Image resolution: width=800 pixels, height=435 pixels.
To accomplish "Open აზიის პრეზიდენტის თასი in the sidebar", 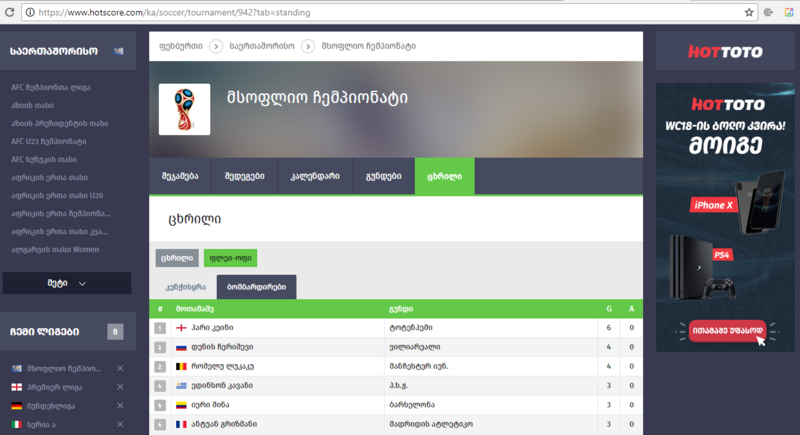I will pos(60,123).
